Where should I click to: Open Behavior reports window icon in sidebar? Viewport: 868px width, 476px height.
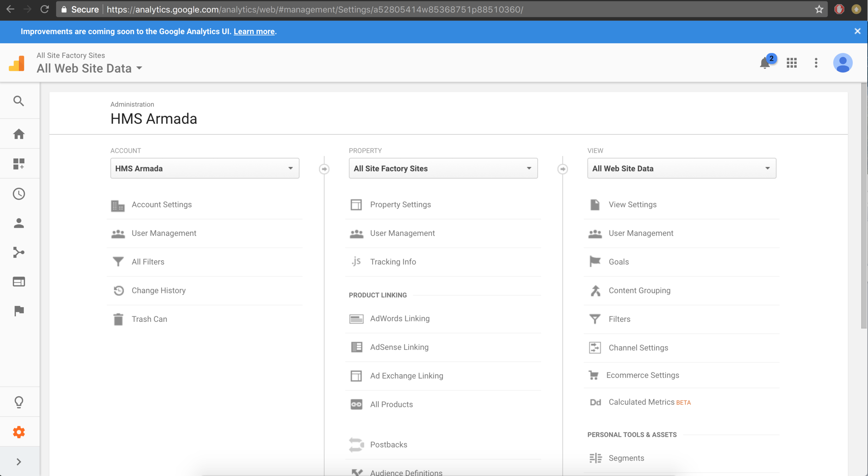(19, 282)
